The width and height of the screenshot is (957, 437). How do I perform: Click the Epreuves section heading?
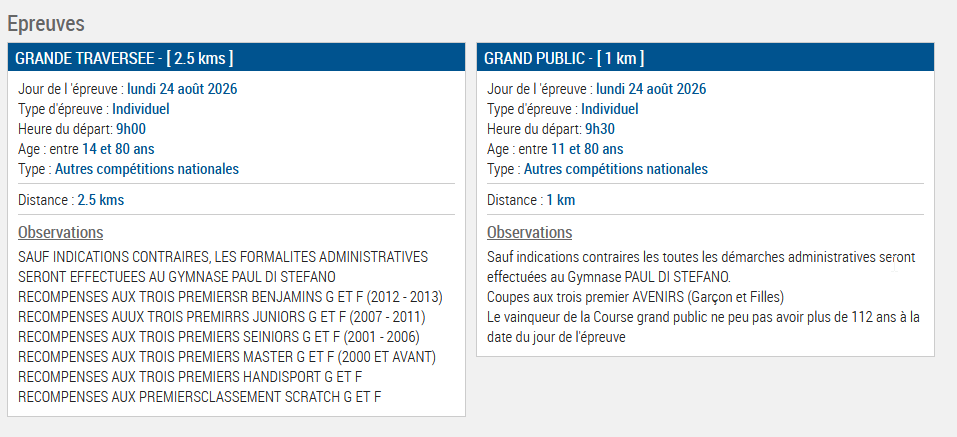(46, 24)
